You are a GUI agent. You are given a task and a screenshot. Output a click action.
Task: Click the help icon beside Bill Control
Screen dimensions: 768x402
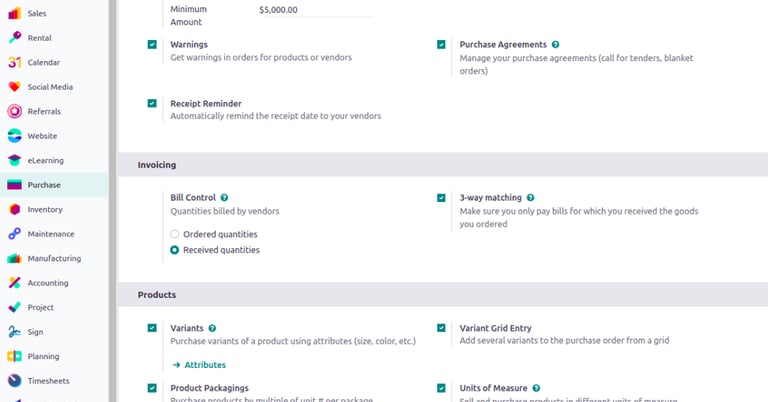tap(225, 198)
